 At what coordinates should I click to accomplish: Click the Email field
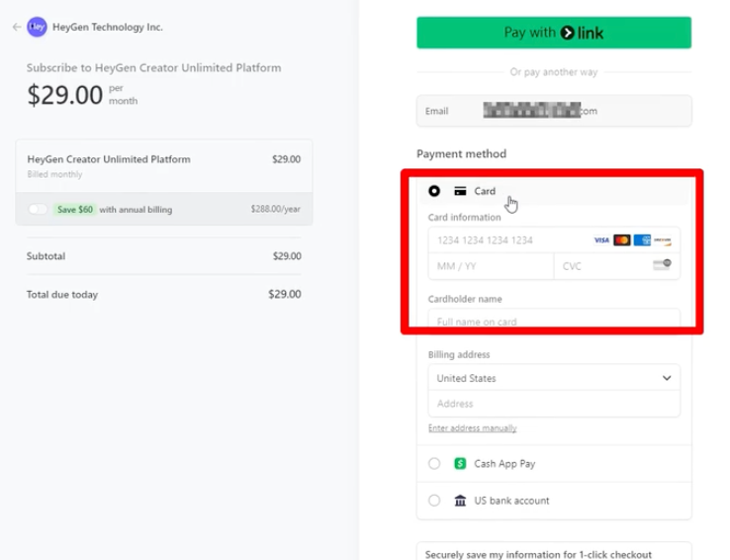click(x=554, y=111)
